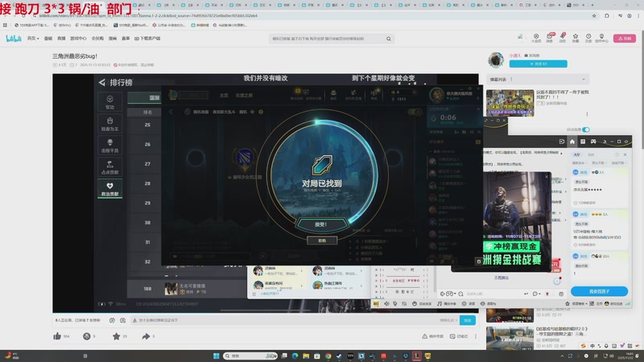Bookmark page with star icon in address bar
Image resolution: width=644 pixels, height=362 pixels.
tap(594, 15)
